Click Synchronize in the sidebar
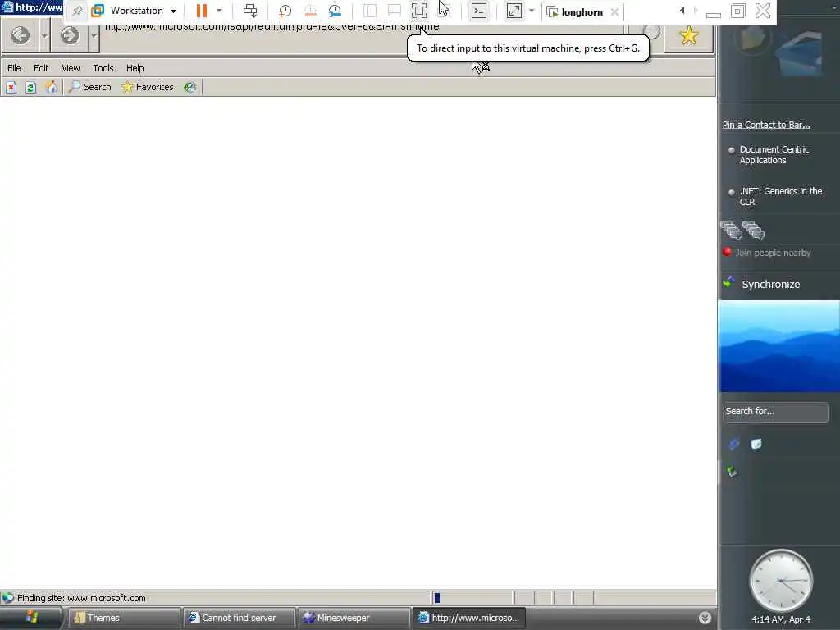The width and height of the screenshot is (840, 630). [770, 285]
